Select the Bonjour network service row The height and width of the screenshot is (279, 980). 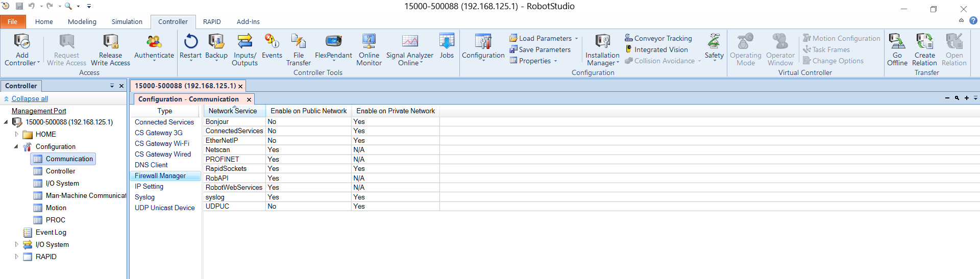point(322,121)
